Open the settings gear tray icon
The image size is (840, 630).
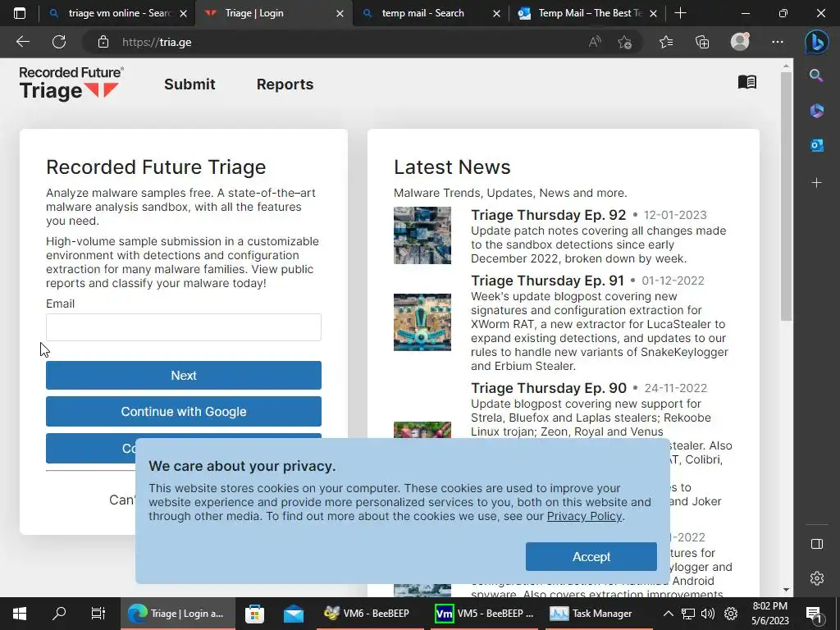pyautogui.click(x=731, y=614)
